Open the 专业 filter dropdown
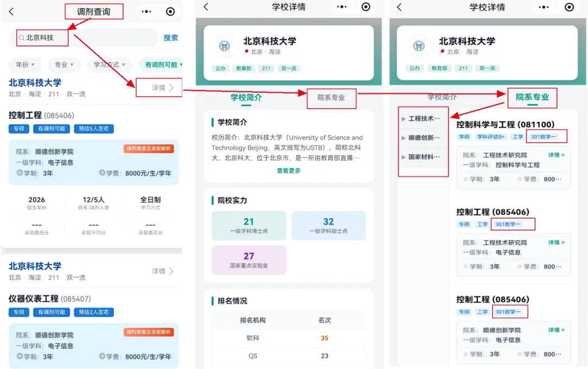Screen dimensions: 588x369 tap(64, 64)
